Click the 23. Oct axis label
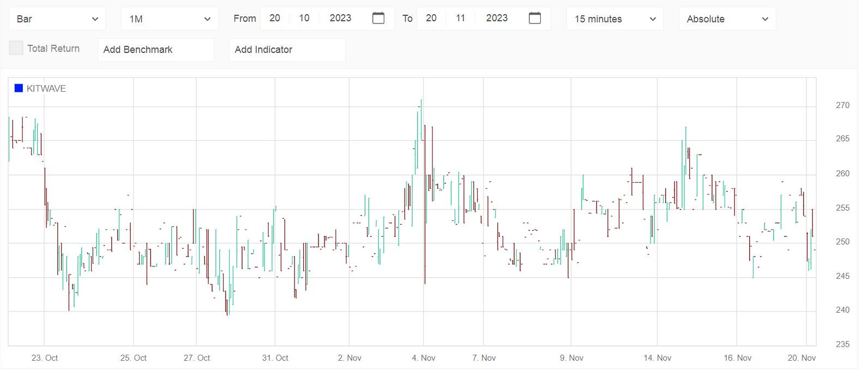 tap(45, 358)
